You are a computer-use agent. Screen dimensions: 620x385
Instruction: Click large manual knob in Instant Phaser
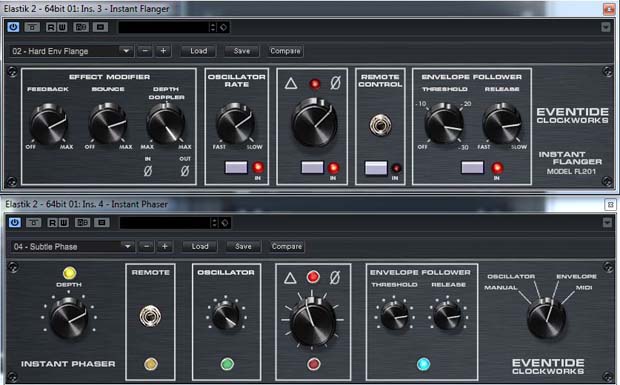(313, 321)
